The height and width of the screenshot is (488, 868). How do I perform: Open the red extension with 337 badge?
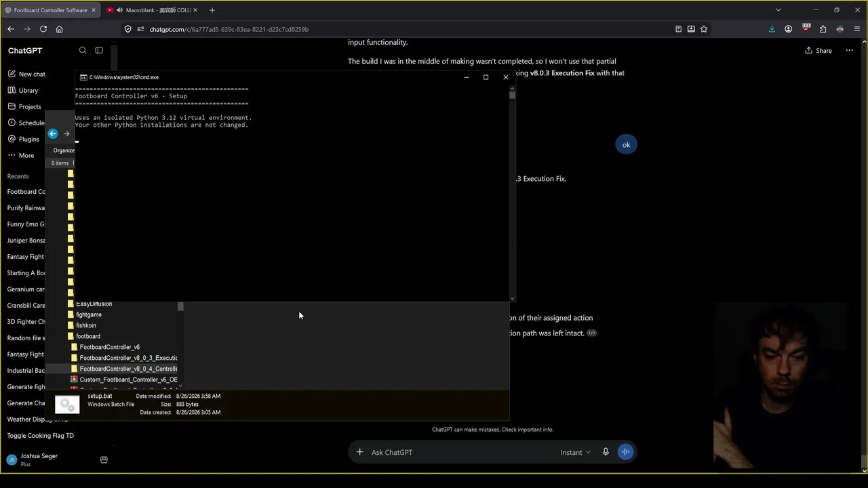(806, 29)
